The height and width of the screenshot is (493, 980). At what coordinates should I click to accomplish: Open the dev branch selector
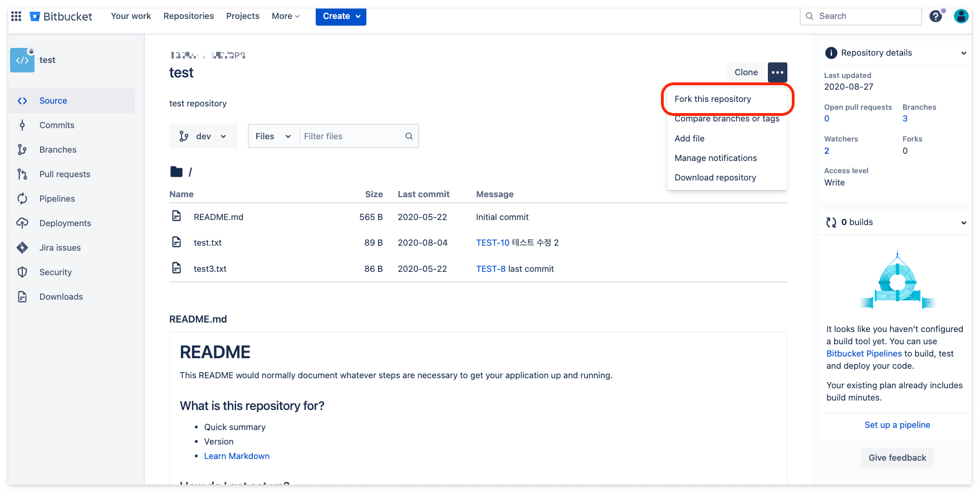203,136
